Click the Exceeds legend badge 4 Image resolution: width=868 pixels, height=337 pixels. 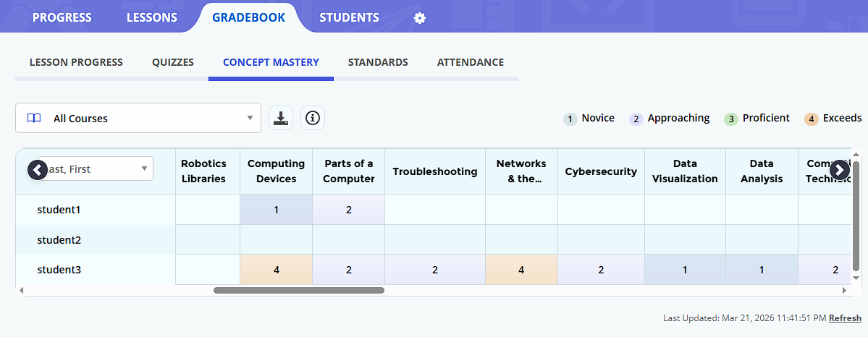point(811,119)
